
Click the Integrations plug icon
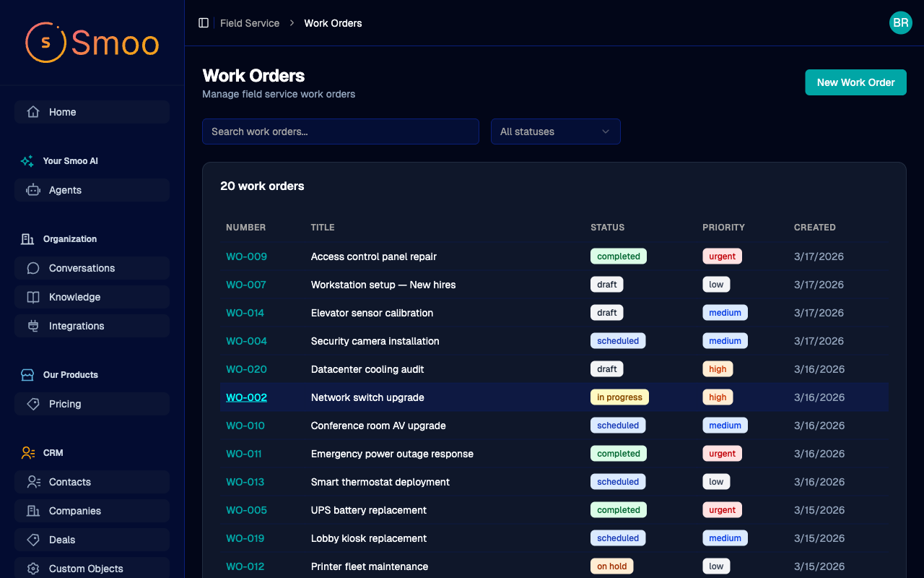click(x=33, y=326)
